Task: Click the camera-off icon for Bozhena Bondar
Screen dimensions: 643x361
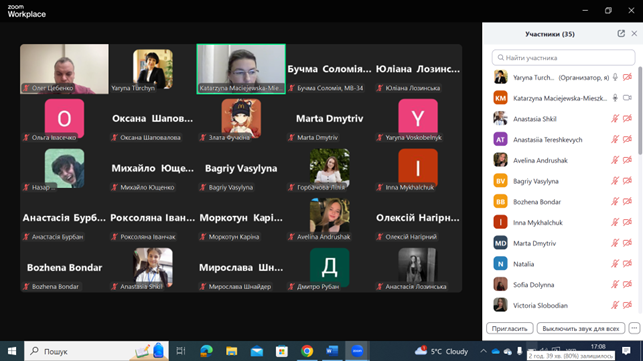Action: pyautogui.click(x=627, y=201)
